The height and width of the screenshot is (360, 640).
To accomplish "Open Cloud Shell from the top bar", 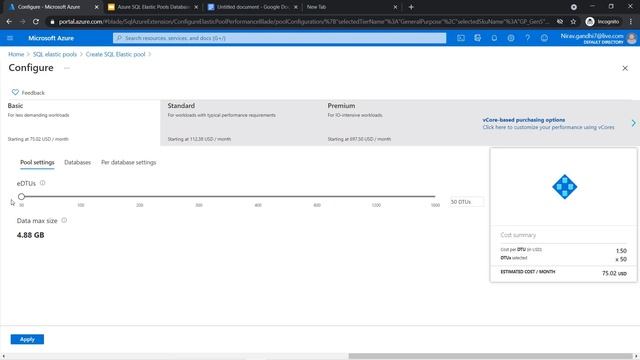I will click(461, 38).
